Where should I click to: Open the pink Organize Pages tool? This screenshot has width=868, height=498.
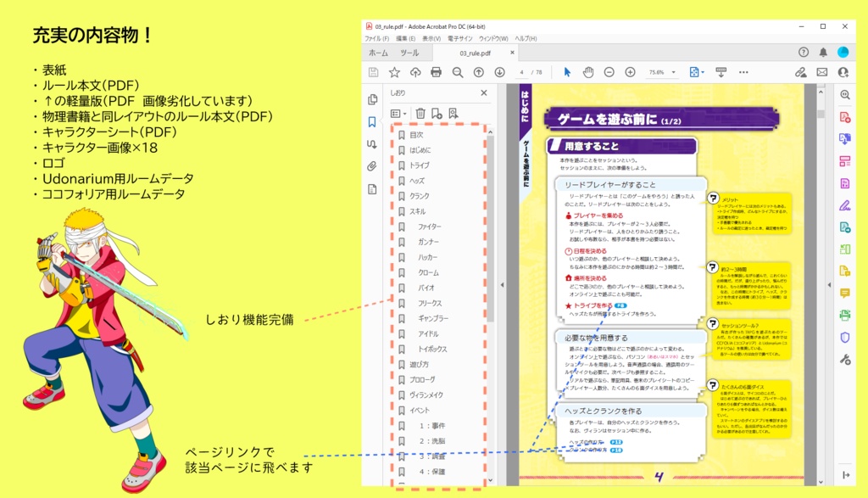845,161
